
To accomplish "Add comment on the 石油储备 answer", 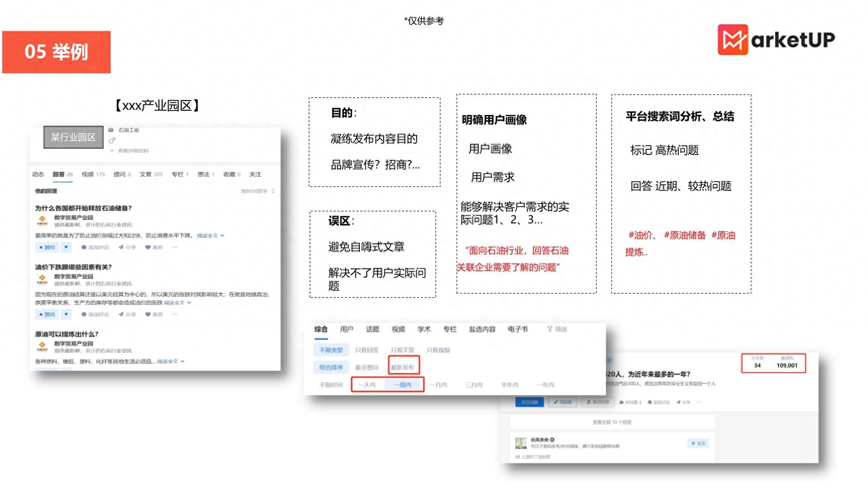I will coord(95,247).
